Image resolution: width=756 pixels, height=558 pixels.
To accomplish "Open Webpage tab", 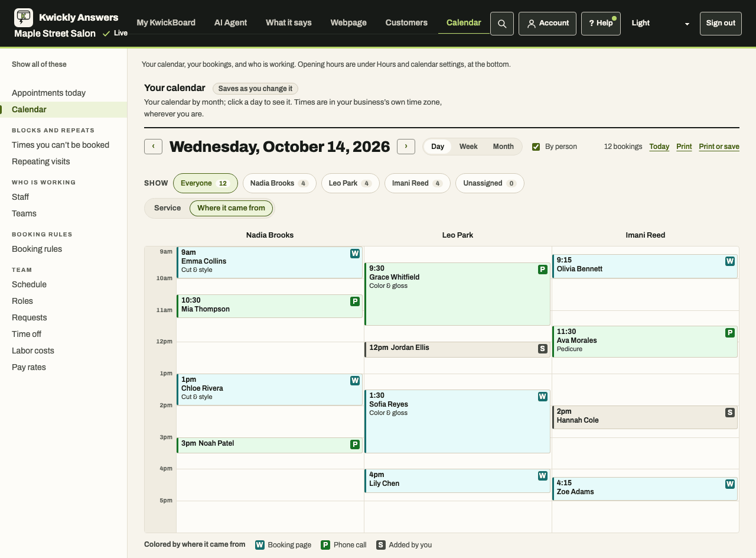I will click(348, 22).
